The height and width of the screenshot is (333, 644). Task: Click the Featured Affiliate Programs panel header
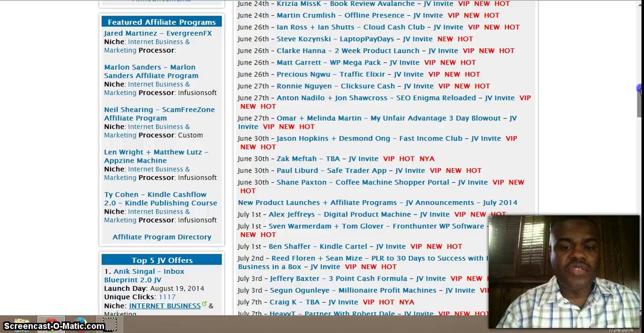(x=162, y=22)
